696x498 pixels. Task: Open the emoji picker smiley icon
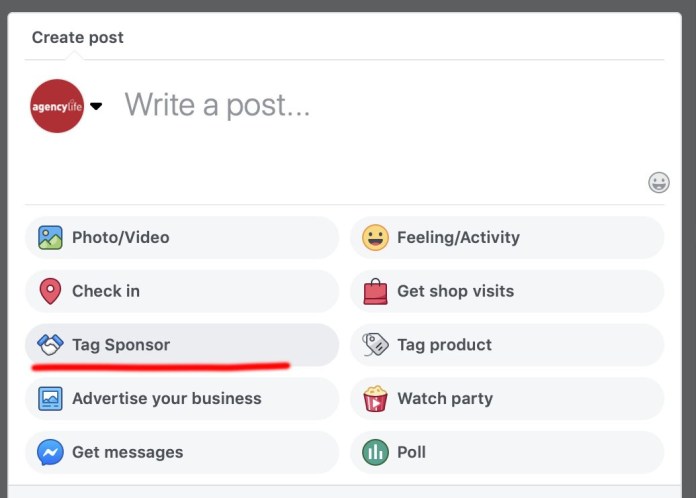coord(659,182)
